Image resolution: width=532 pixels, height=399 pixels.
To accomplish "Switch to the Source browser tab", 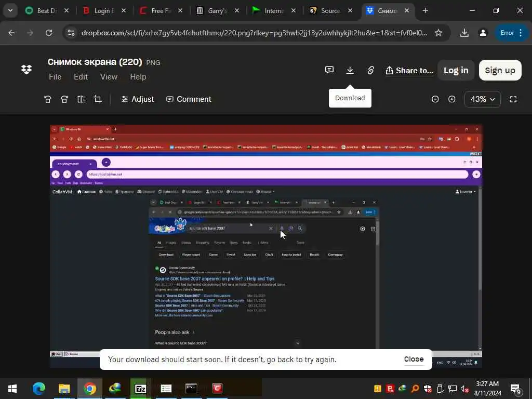I will coord(330,10).
